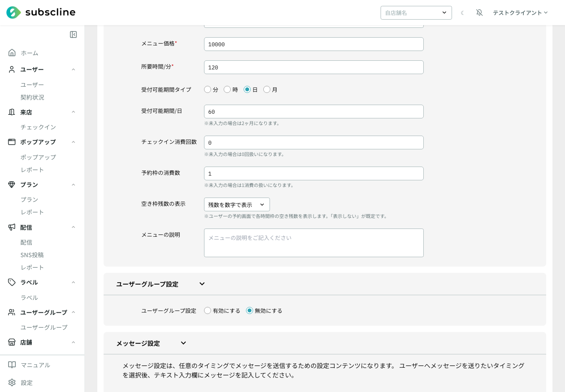Collapse ユーザーグループ sidebar group chevron
This screenshot has height=392, width=565.
coord(73,312)
